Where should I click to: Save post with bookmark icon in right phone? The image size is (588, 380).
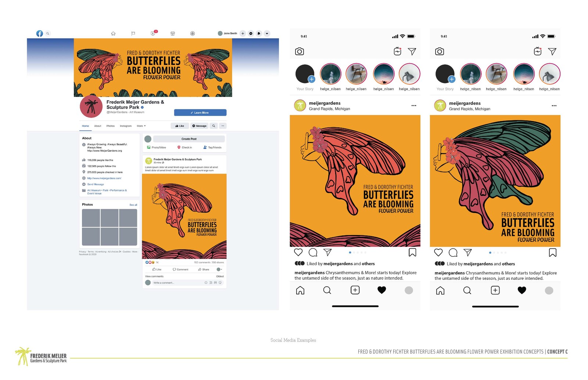tap(552, 252)
